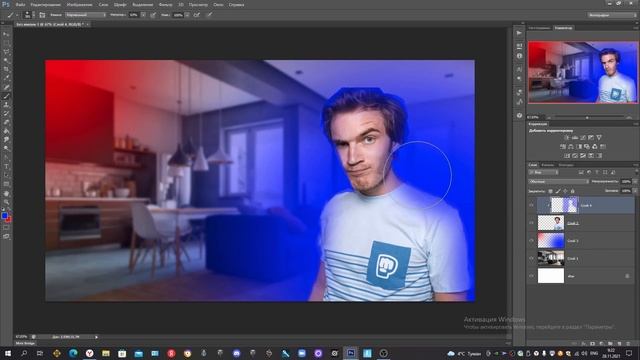Open the Файл menu
Image resolution: width=640 pixels, height=360 pixels.
pos(20,4)
